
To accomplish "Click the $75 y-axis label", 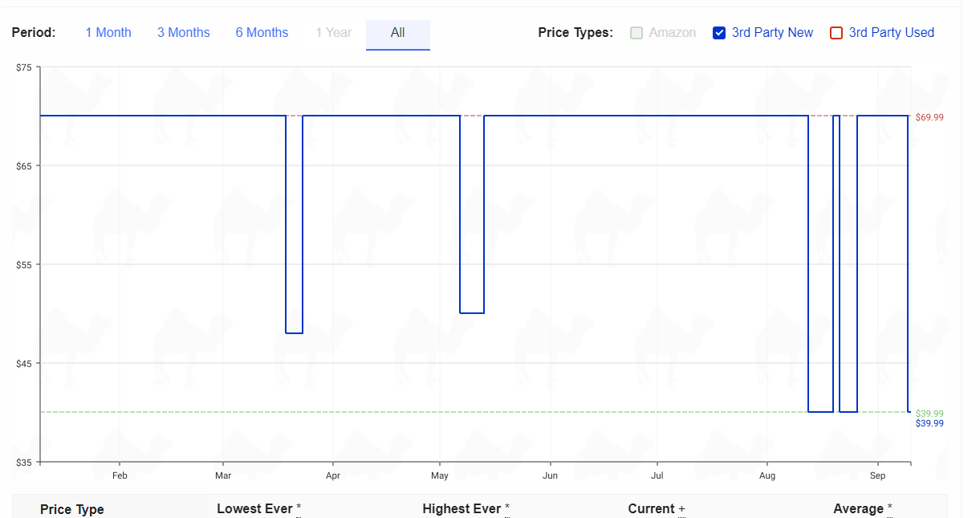I will (24, 67).
